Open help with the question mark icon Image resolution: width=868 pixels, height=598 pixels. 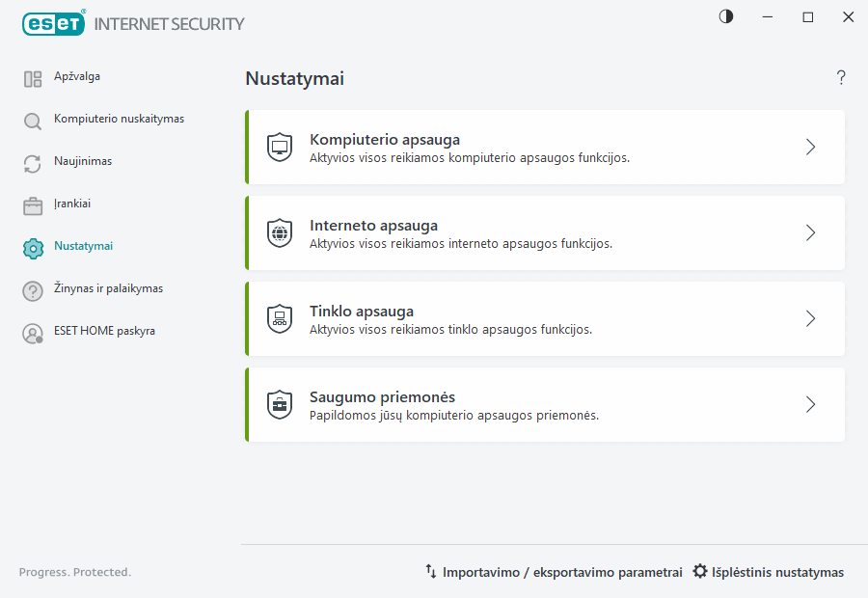[x=840, y=77]
